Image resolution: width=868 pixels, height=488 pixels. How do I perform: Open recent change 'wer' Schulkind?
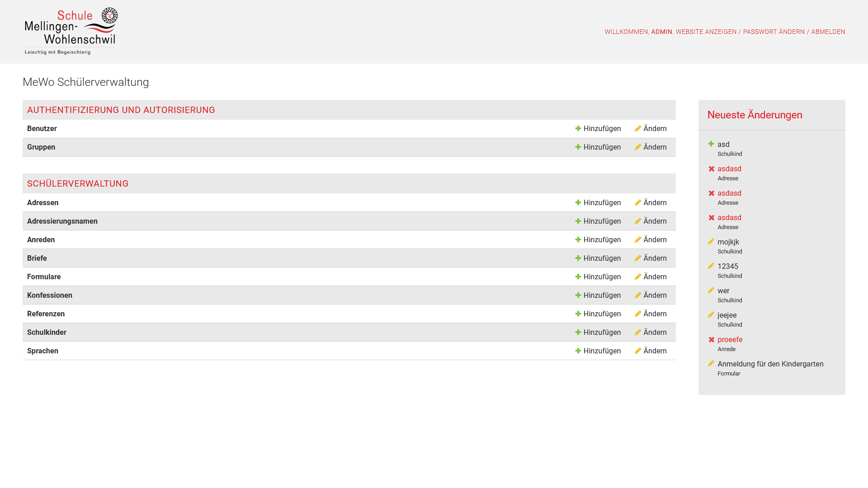coord(723,291)
